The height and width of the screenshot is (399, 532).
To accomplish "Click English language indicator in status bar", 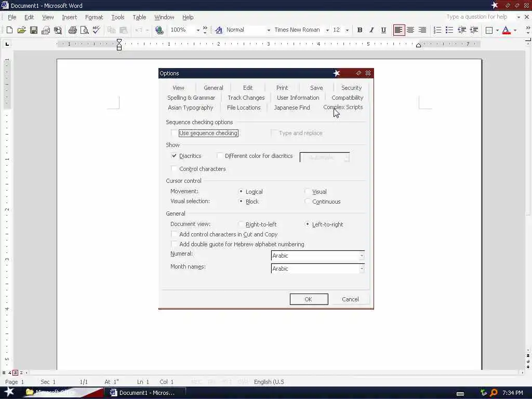I will pyautogui.click(x=269, y=382).
